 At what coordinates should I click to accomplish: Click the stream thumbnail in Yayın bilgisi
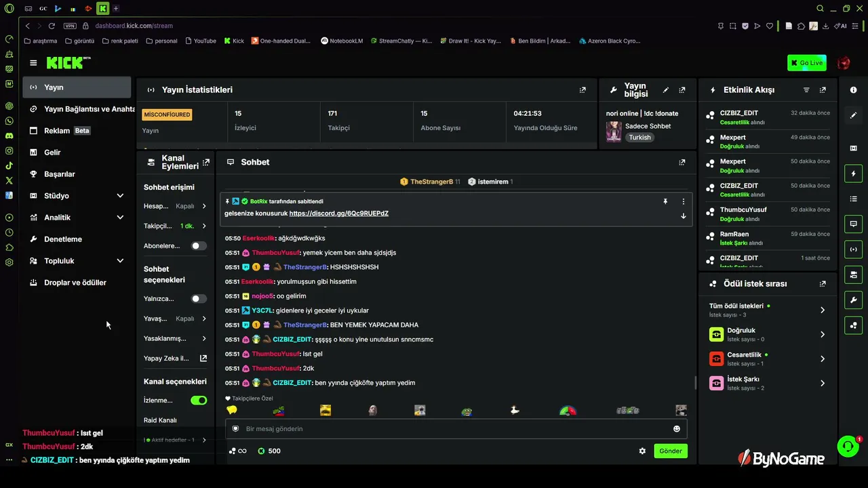click(614, 131)
